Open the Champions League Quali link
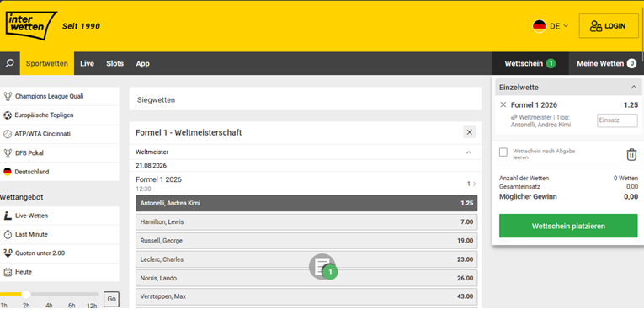This screenshot has height=320, width=644. 50,96
